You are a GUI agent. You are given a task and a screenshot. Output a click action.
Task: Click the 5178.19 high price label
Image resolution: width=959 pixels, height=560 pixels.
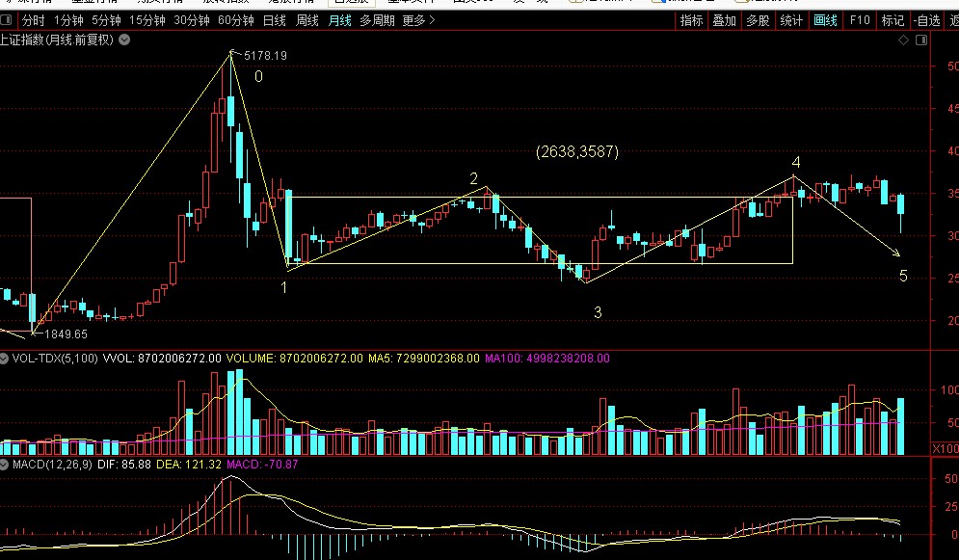pos(265,56)
